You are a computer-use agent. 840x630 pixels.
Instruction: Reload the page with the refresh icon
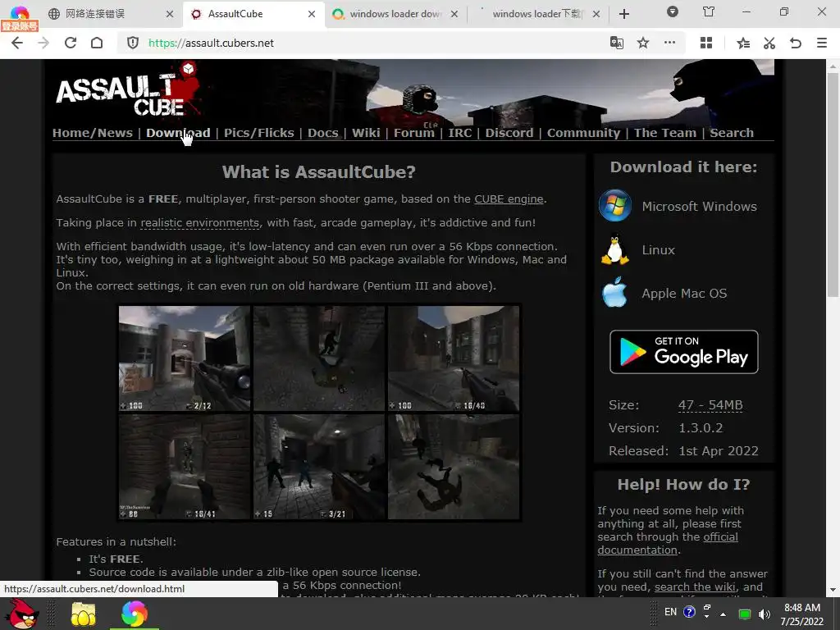pos(71,43)
